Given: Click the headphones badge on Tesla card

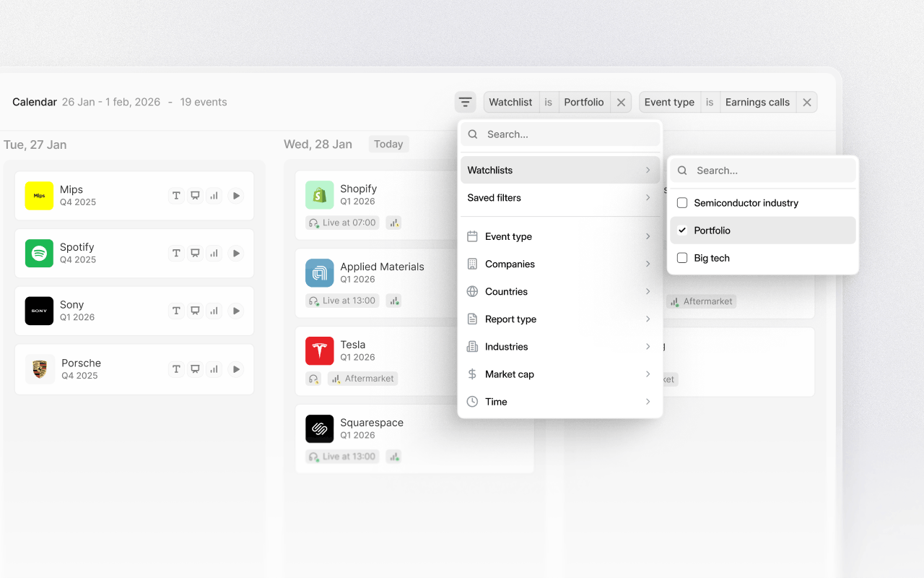Looking at the screenshot, I should [x=313, y=379].
